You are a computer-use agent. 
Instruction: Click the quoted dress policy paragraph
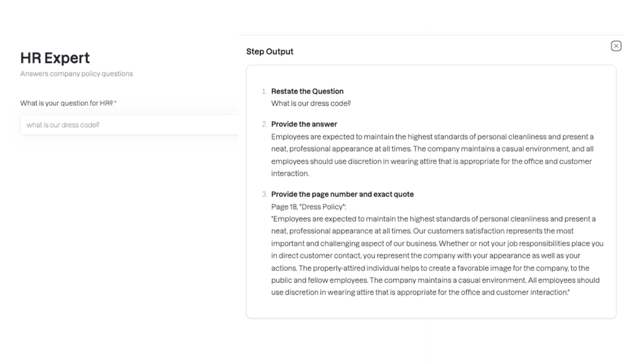(438, 256)
